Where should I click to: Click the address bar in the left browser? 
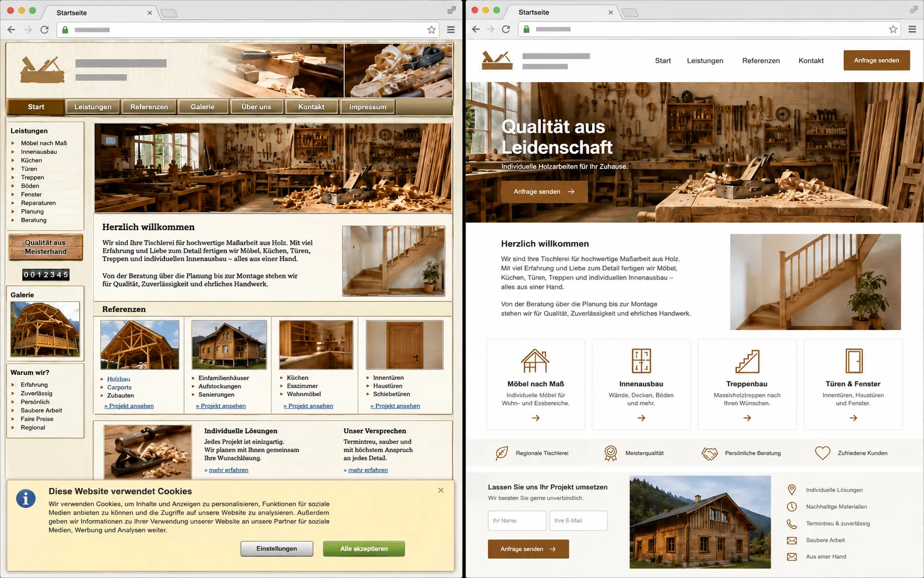click(x=248, y=30)
